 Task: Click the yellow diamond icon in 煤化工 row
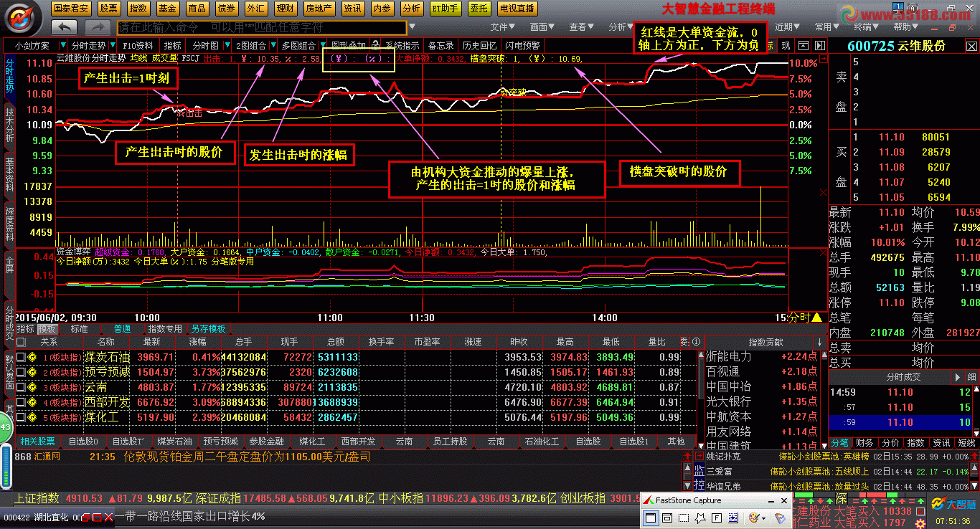[x=32, y=417]
